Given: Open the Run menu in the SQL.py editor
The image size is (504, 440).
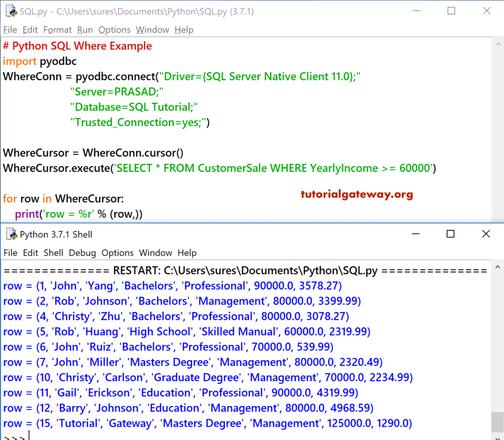Looking at the screenshot, I should point(85,30).
